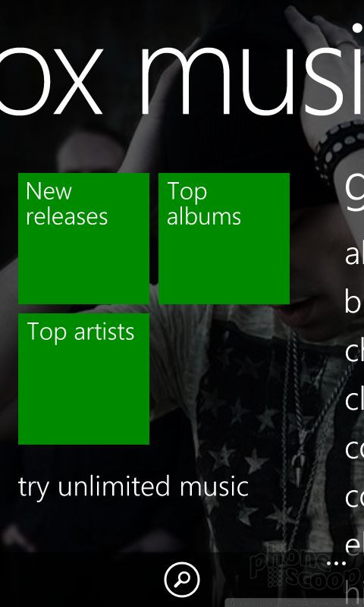The height and width of the screenshot is (607, 364).
Task: Choose the genre entry starting with 'ch'
Action: click(354, 351)
